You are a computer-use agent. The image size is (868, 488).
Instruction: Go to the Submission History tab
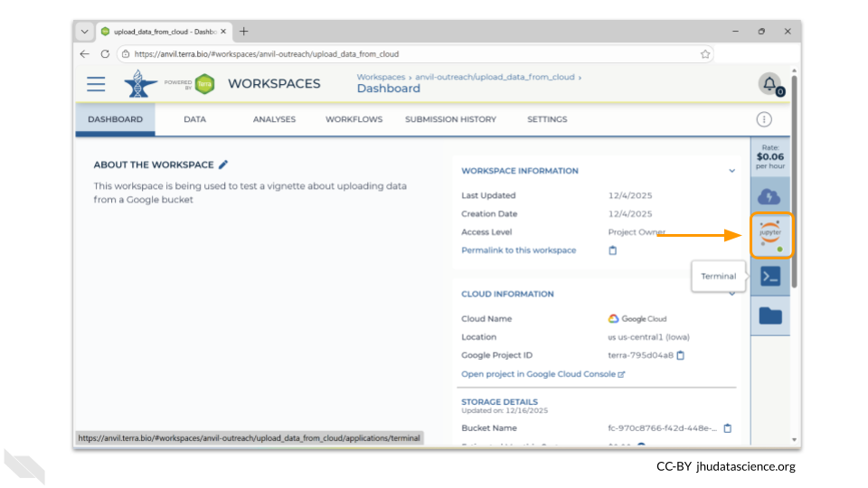pos(450,119)
